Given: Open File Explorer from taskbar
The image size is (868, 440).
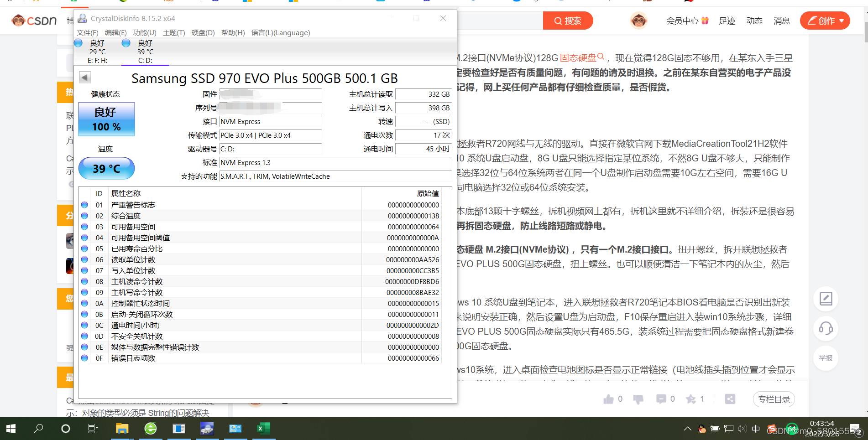Looking at the screenshot, I should [122, 429].
